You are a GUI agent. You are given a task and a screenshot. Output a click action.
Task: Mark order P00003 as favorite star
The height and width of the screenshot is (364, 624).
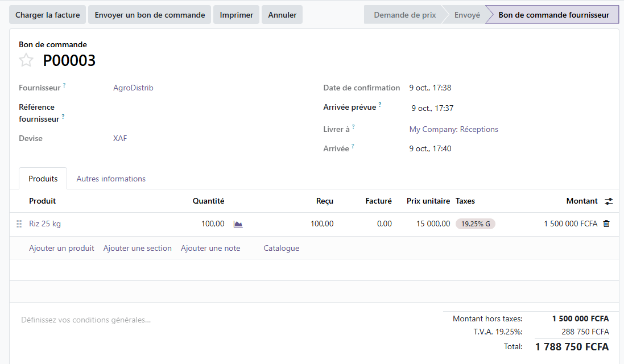point(26,60)
